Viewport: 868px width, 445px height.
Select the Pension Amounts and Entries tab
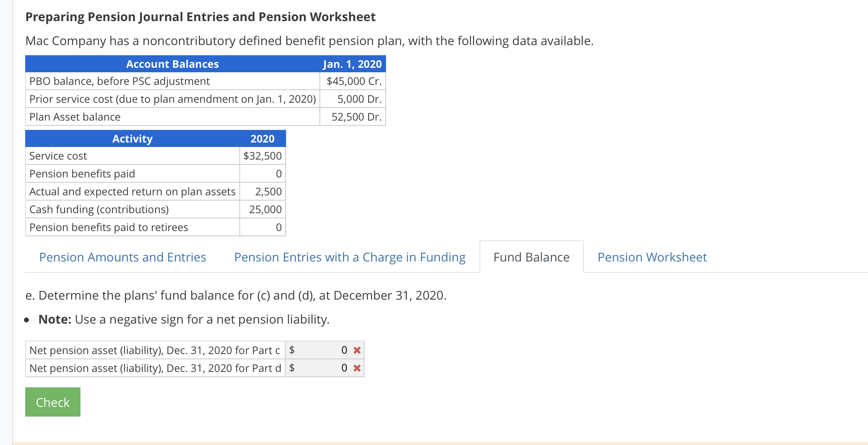click(123, 257)
